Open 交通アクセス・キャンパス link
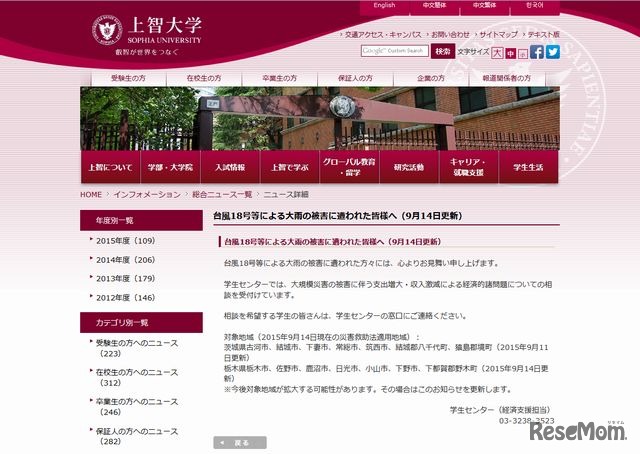The image size is (640, 454). pyautogui.click(x=383, y=35)
